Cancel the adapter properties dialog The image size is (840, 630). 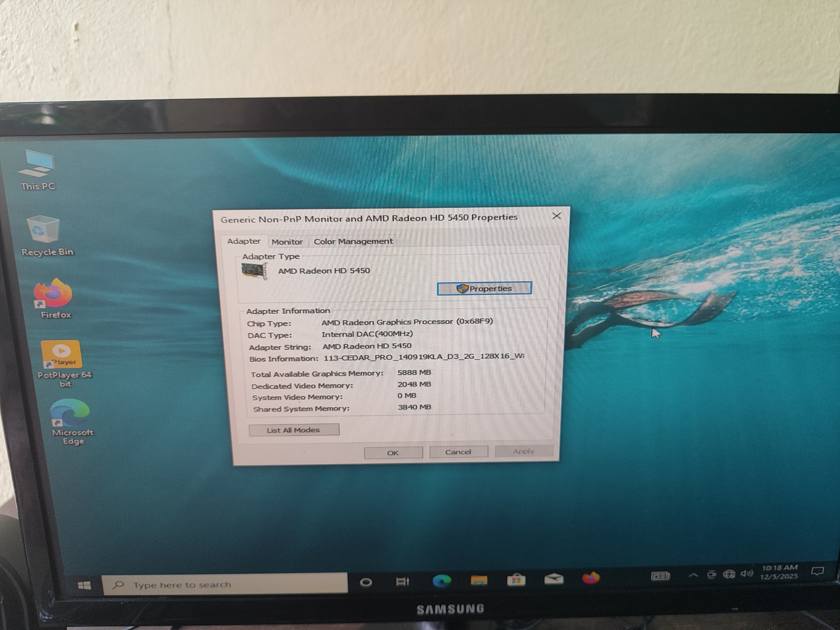(458, 452)
